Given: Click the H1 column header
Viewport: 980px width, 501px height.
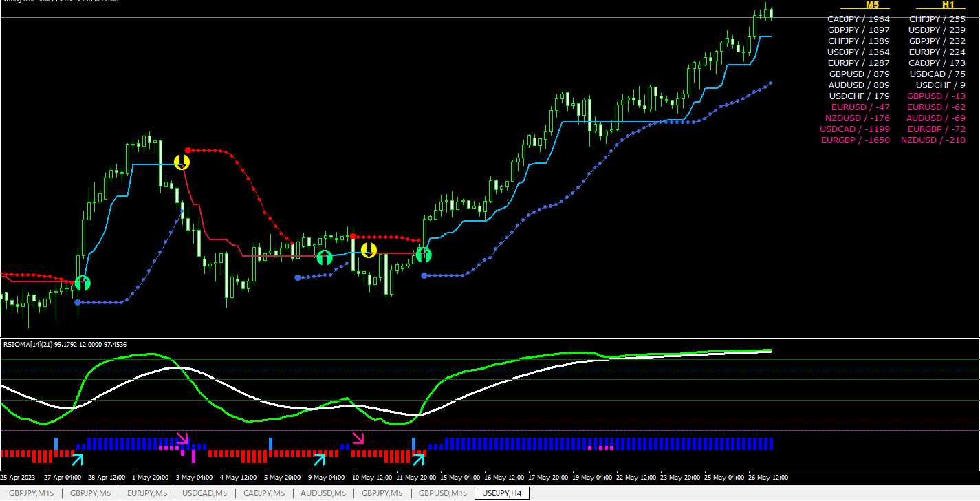Looking at the screenshot, I should [948, 5].
